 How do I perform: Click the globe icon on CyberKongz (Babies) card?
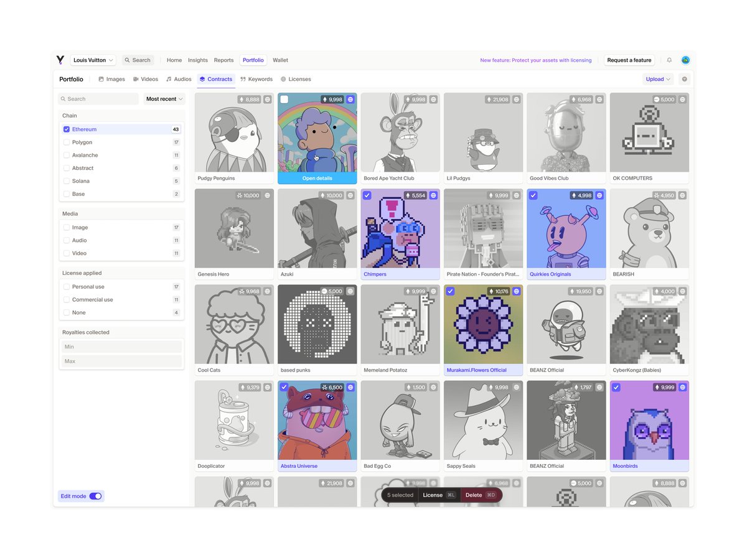click(682, 291)
